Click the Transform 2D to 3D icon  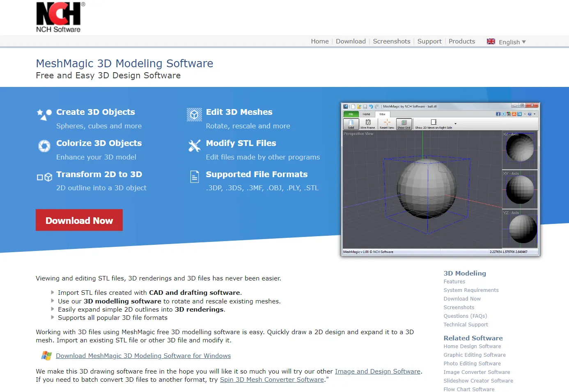(x=44, y=177)
